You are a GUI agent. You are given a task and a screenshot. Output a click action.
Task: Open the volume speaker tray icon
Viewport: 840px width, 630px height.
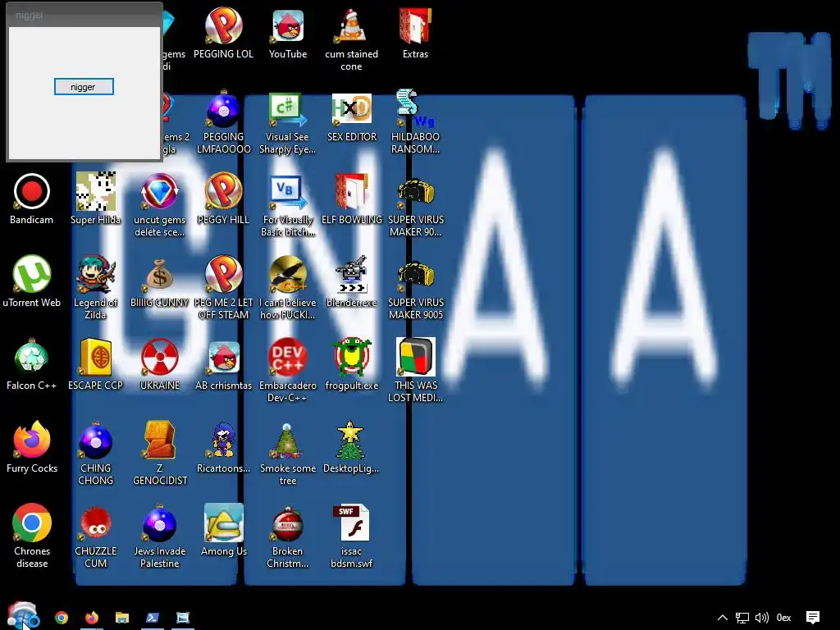pos(762,618)
